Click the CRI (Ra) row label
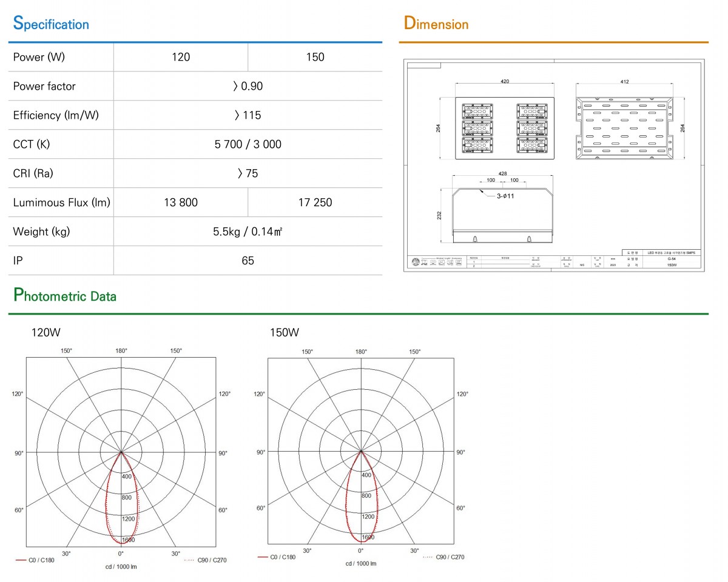 coord(33,173)
